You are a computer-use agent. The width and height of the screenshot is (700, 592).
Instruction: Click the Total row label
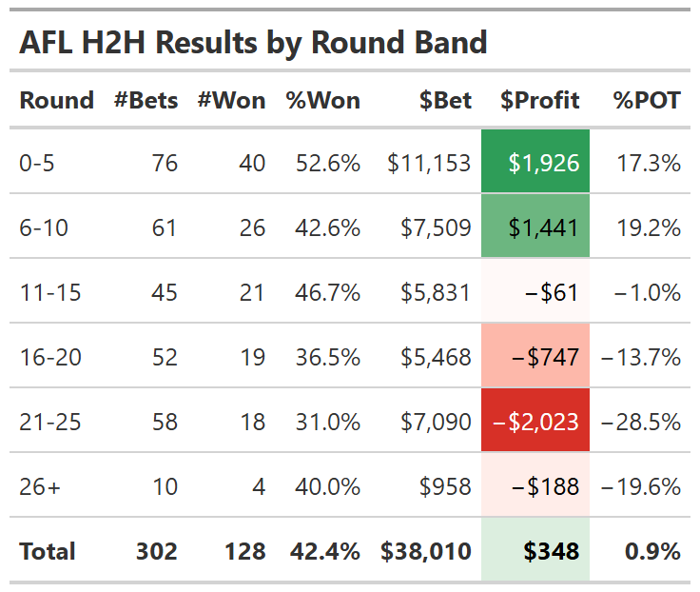[x=47, y=551]
